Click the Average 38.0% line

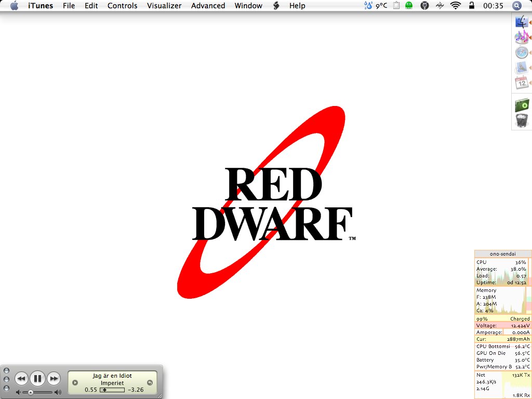point(501,269)
